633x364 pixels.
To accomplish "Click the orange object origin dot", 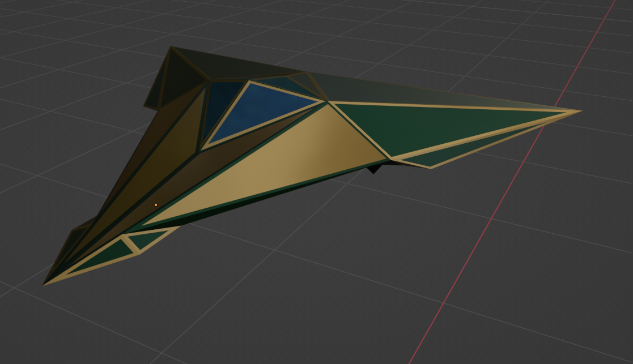I will click(156, 205).
